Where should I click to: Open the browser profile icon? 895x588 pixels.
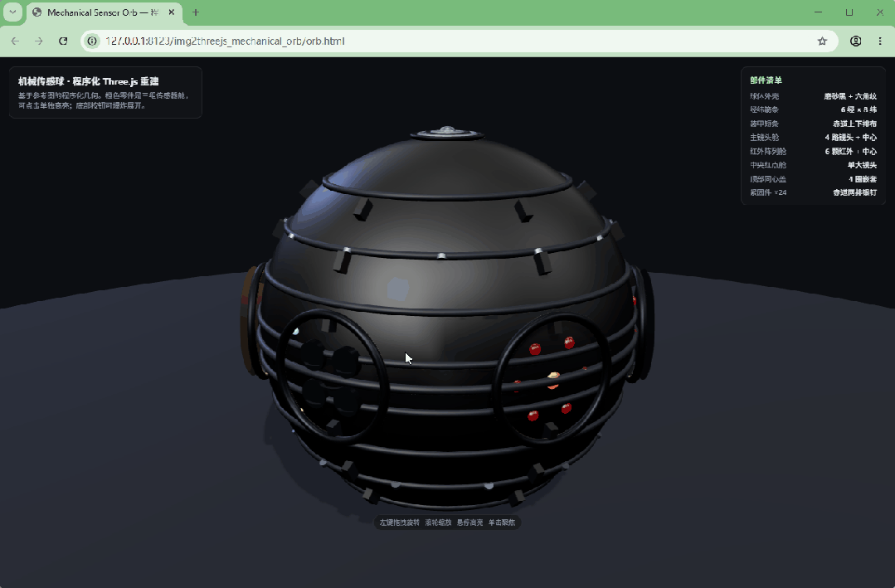[x=856, y=41]
